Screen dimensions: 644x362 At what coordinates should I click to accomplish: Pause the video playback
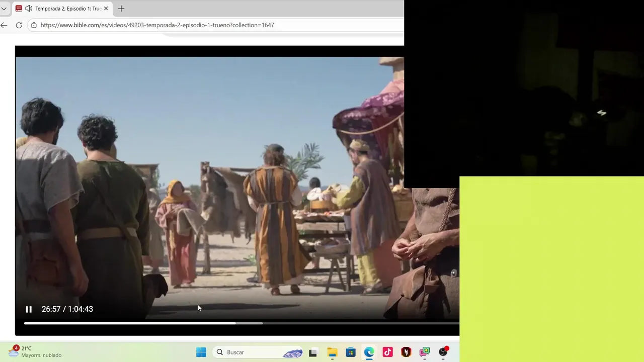coord(29,309)
